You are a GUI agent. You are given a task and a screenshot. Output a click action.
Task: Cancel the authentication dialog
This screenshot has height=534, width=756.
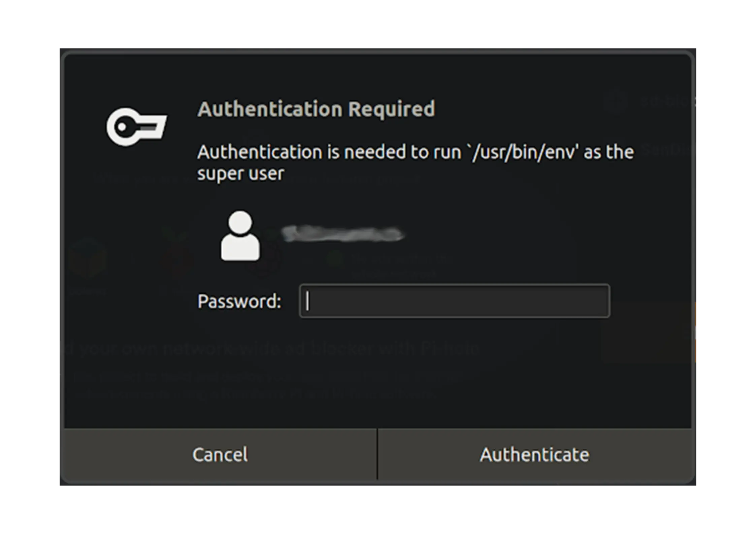pos(220,455)
